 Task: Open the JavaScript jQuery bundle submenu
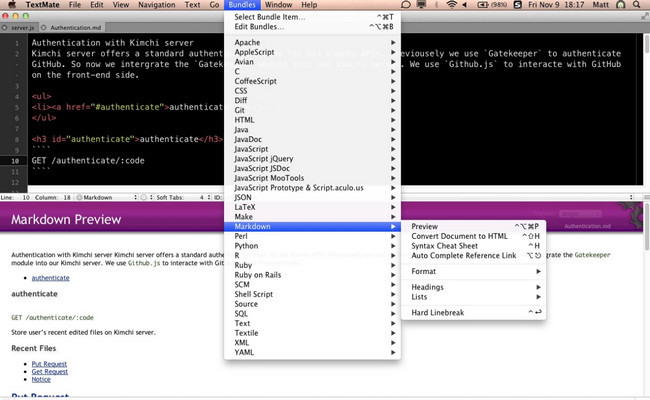263,159
